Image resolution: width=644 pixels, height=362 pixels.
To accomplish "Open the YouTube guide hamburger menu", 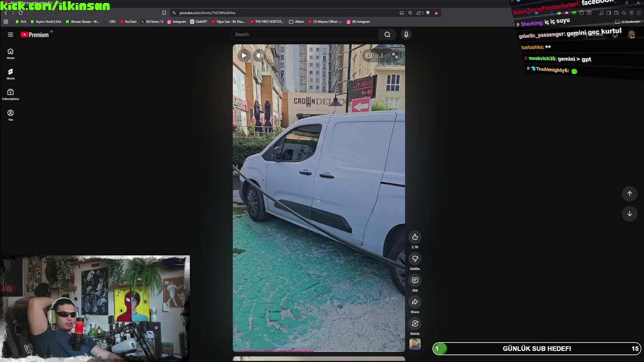I will [10, 34].
